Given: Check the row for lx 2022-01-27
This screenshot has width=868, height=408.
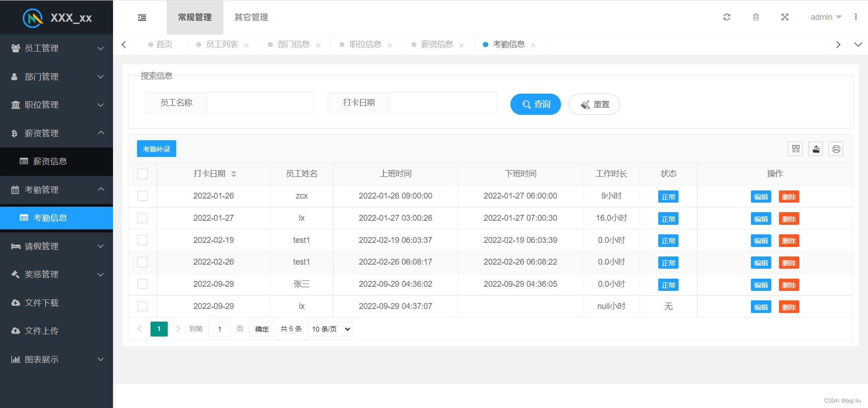Looking at the screenshot, I should [142, 218].
